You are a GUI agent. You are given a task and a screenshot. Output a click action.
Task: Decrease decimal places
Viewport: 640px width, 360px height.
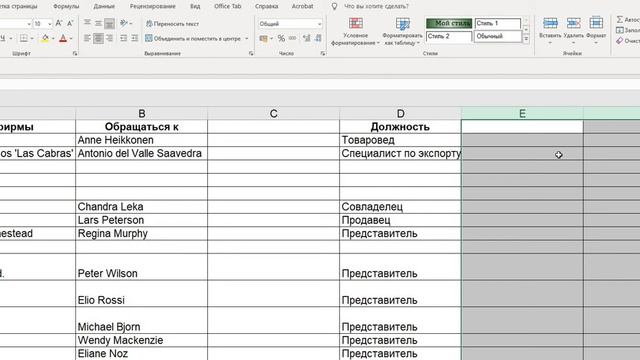318,39
